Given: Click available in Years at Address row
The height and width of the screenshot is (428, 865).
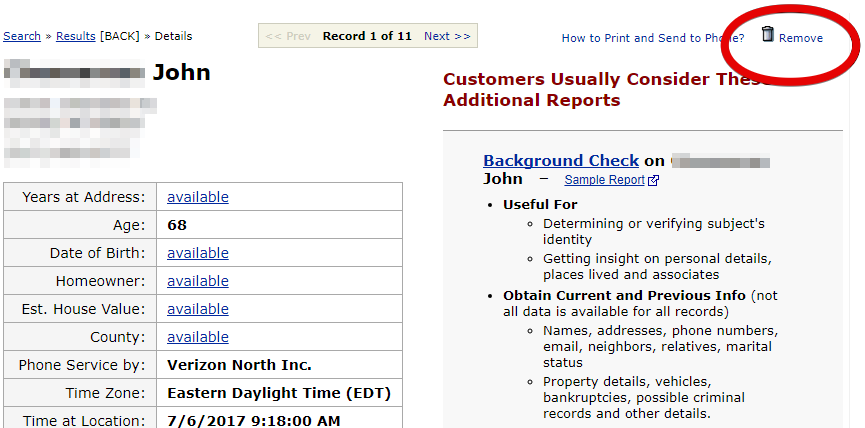Looking at the screenshot, I should (198, 197).
